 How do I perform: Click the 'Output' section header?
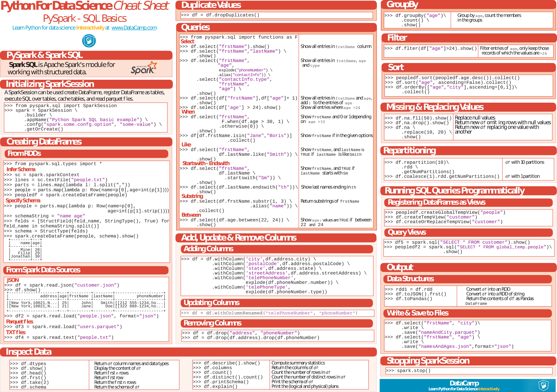[468, 267]
